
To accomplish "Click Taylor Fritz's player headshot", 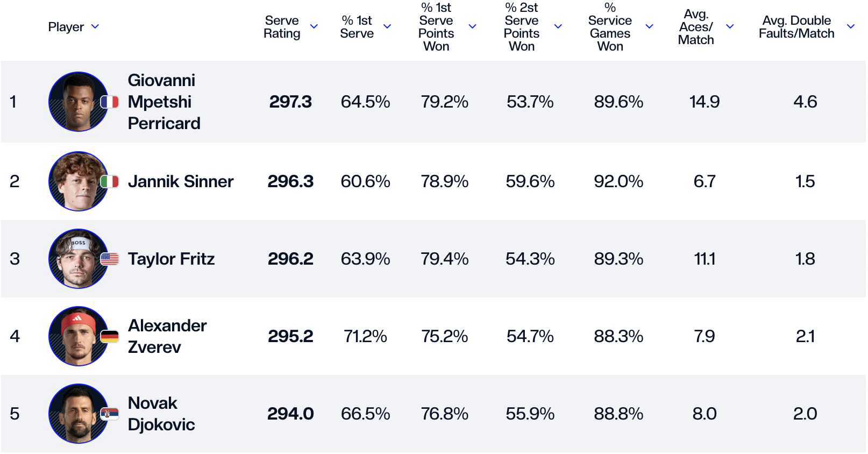I will point(78,259).
